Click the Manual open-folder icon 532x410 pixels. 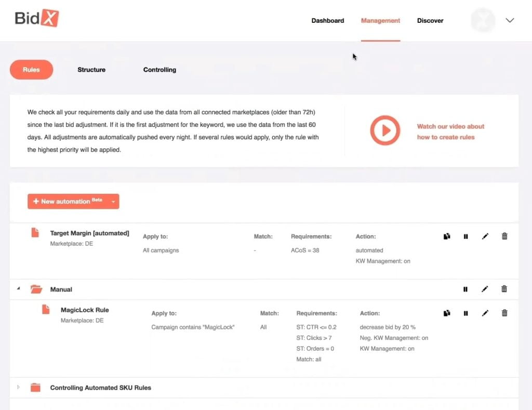click(x=36, y=289)
